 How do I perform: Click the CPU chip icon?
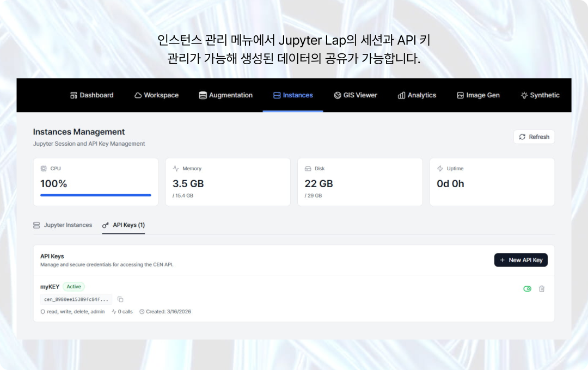click(44, 169)
